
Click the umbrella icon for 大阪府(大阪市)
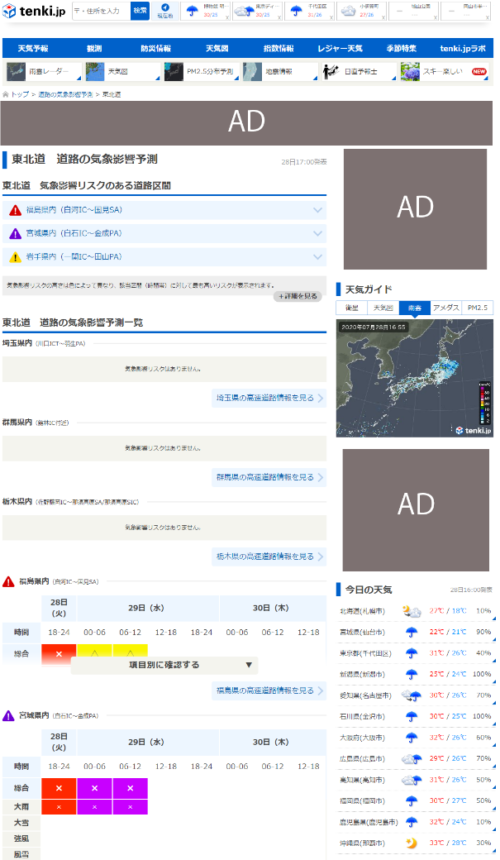pyautogui.click(x=411, y=738)
